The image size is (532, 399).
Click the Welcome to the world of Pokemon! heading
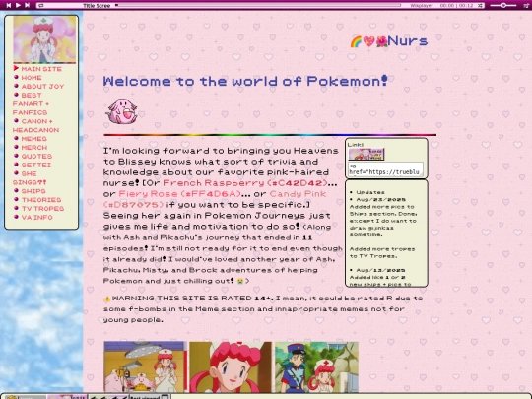point(245,82)
